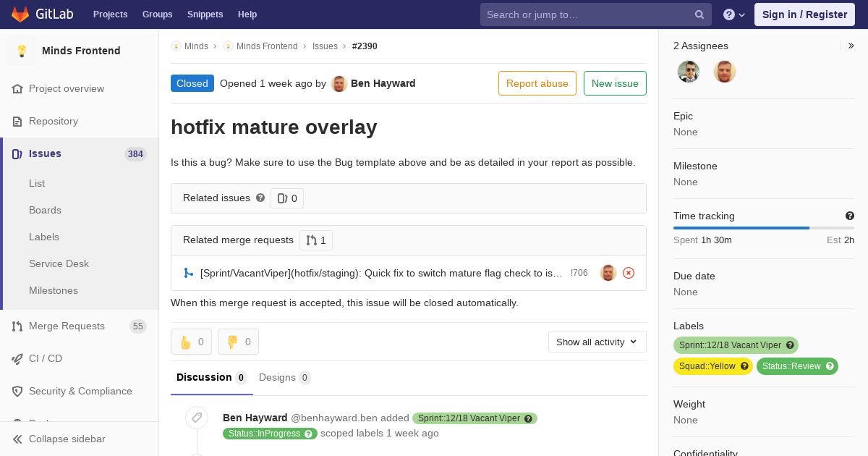Click the second assignee avatar
The width and height of the screenshot is (868, 456).
coord(725,72)
